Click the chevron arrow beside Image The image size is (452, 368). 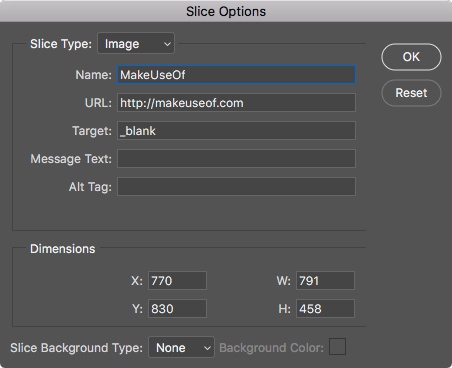pos(167,44)
